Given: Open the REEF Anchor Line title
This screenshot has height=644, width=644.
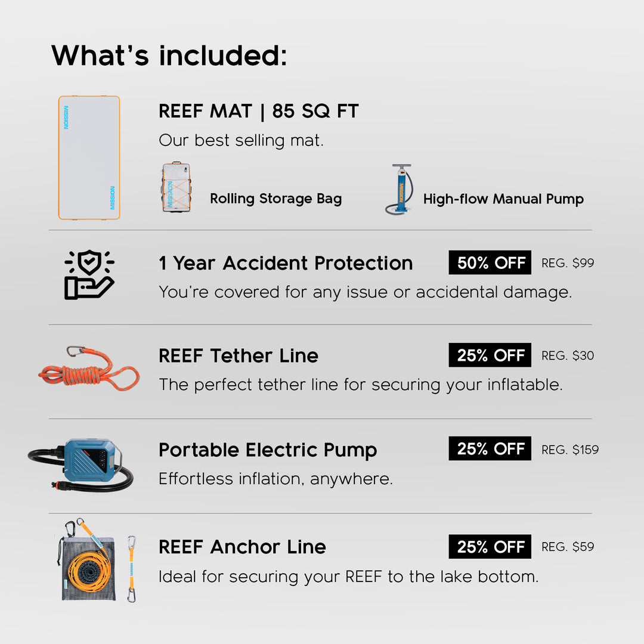Looking at the screenshot, I should click(x=242, y=547).
